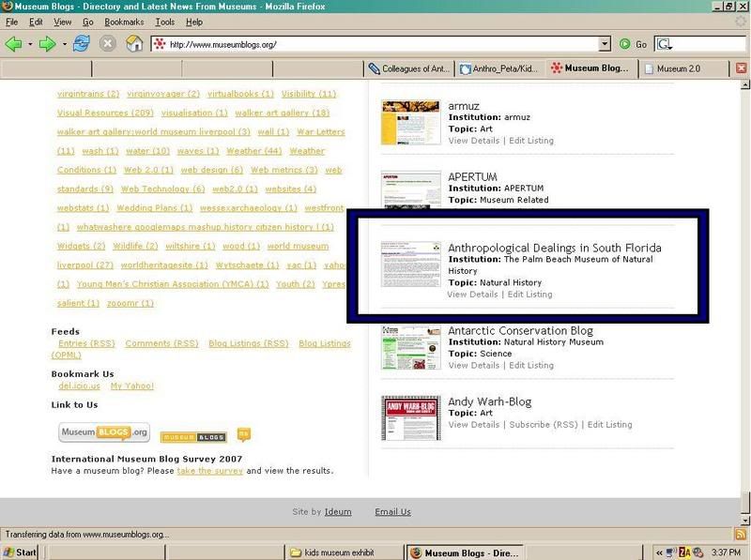Open the Antarctic Conservation Blog title link
The image size is (751, 560).
521,331
